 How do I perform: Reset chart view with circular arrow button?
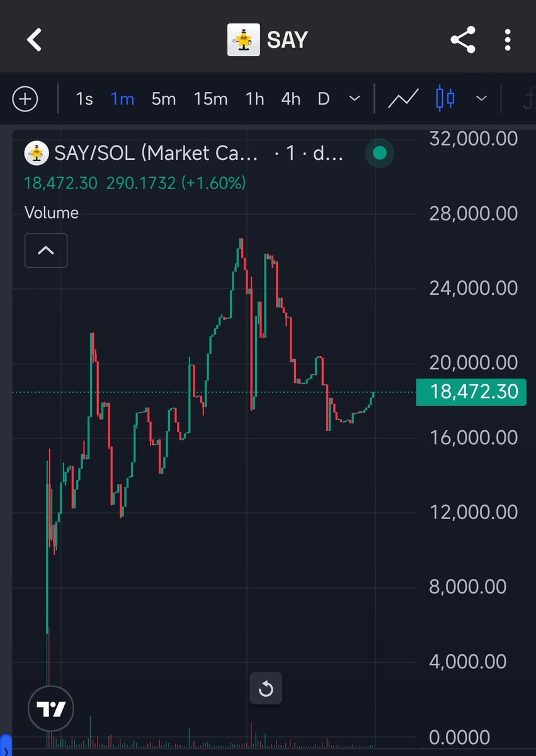(266, 689)
